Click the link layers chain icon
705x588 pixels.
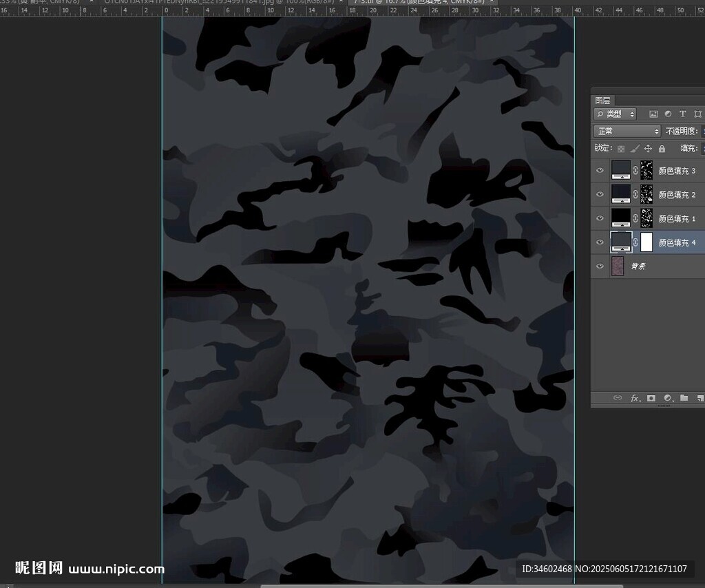[x=618, y=398]
